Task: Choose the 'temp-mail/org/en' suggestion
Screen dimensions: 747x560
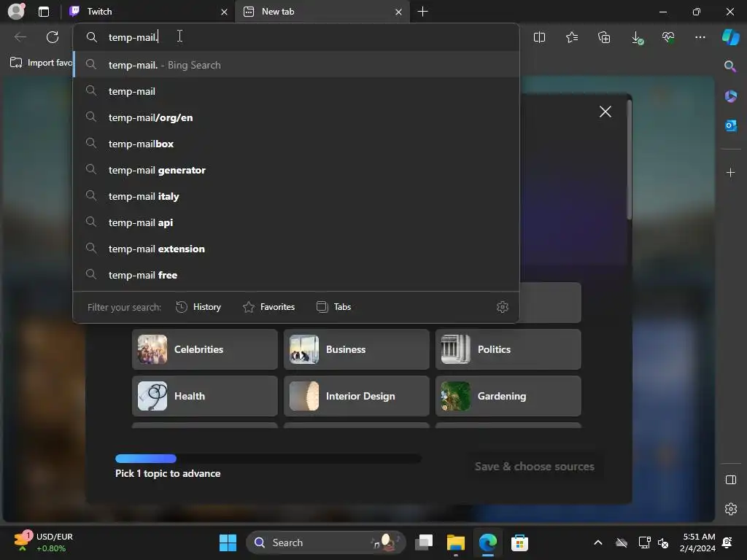Action: click(x=296, y=117)
